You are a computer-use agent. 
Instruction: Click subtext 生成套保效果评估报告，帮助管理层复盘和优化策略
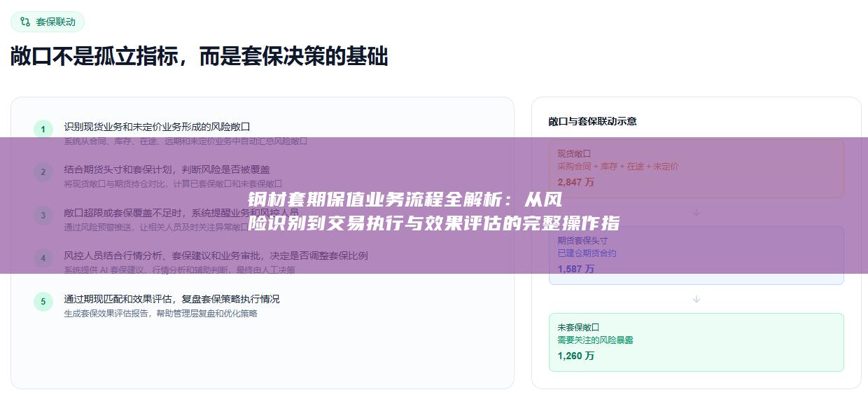click(x=160, y=314)
